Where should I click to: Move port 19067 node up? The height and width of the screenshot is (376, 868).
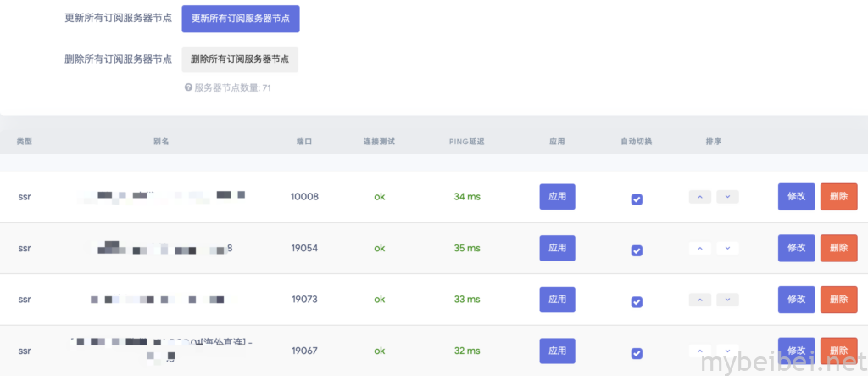[700, 351]
